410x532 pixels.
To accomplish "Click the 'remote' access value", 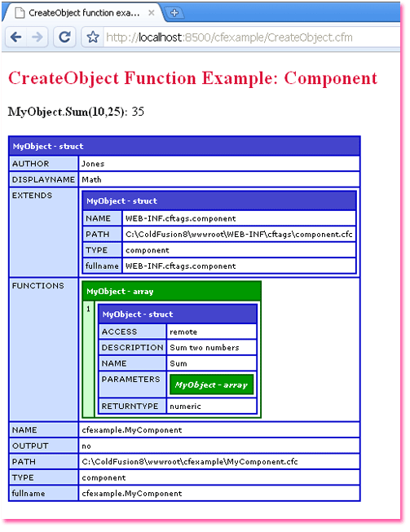I will (183, 332).
